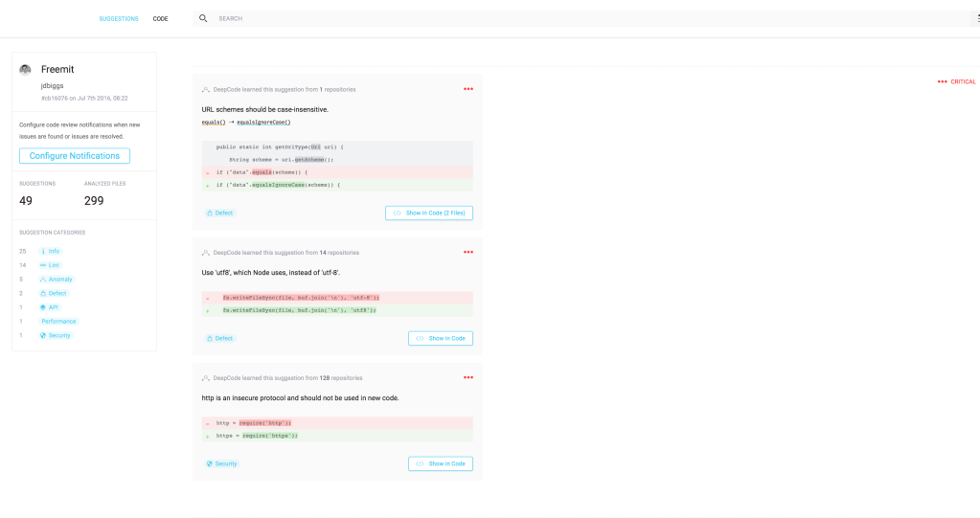Image resolution: width=980 pixels, height=518 pixels.
Task: Click added require('https') line
Action: 337,436
